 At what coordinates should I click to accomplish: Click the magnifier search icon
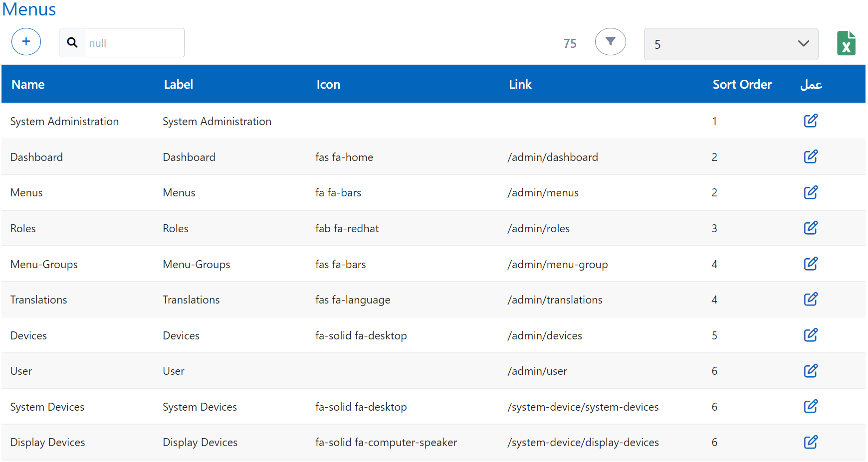click(x=72, y=43)
